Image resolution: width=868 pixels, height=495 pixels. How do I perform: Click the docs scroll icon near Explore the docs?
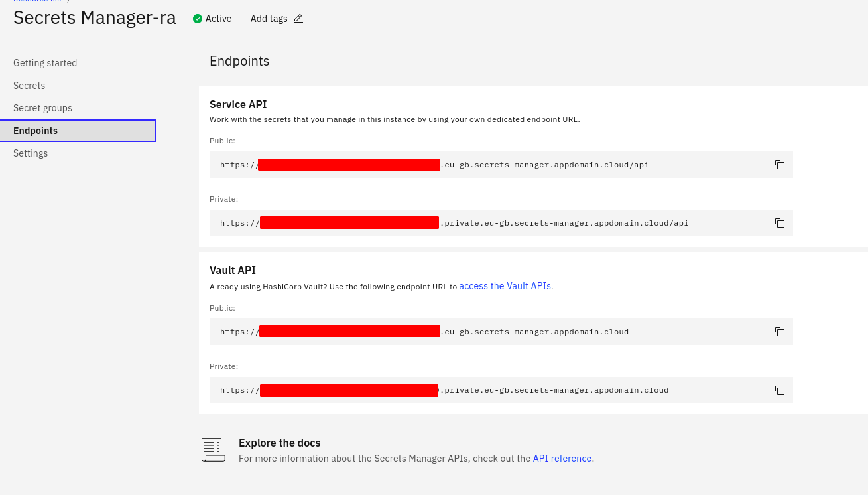point(213,450)
